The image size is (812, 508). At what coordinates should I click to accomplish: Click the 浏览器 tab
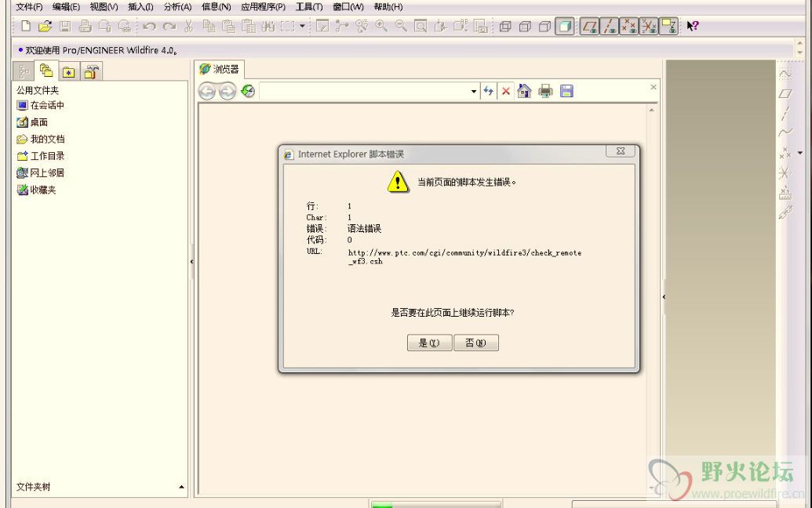[220, 69]
